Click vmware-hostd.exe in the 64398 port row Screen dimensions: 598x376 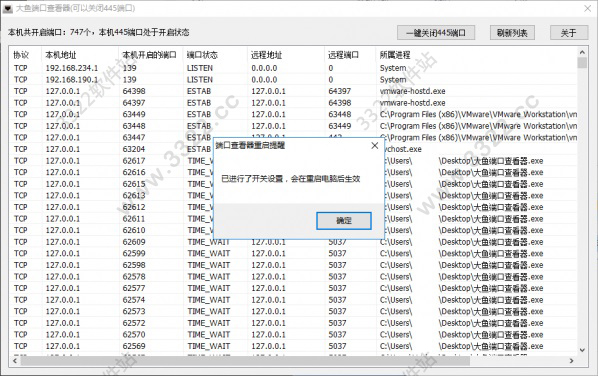(412, 91)
